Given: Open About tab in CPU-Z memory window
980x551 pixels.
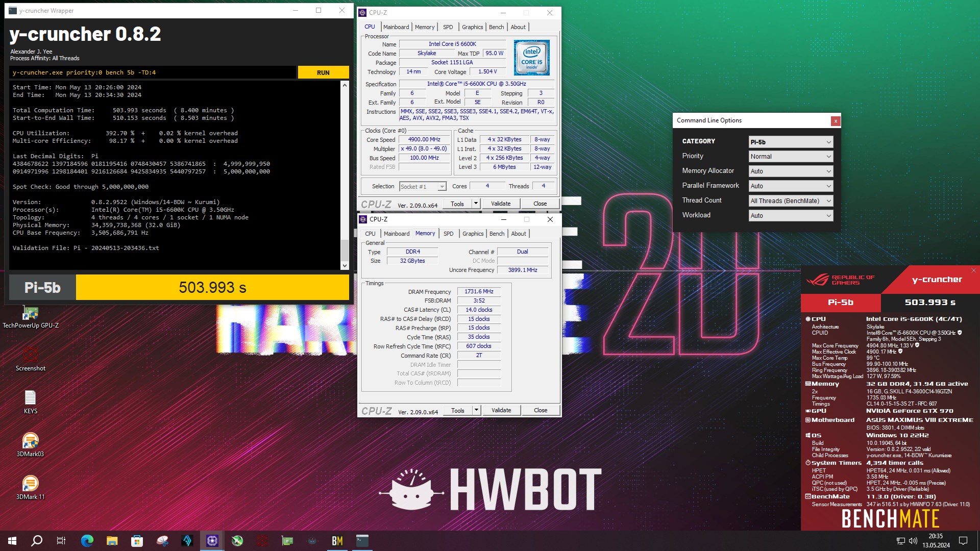Looking at the screenshot, I should coord(519,234).
